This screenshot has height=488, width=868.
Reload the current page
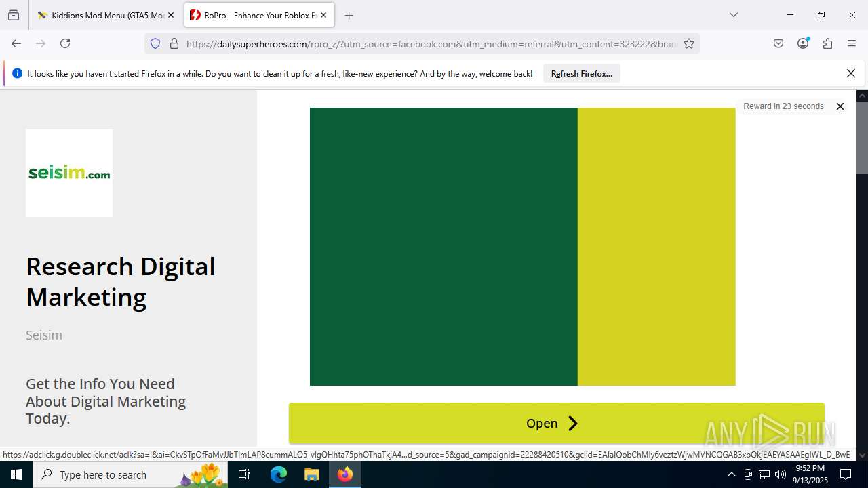click(65, 43)
